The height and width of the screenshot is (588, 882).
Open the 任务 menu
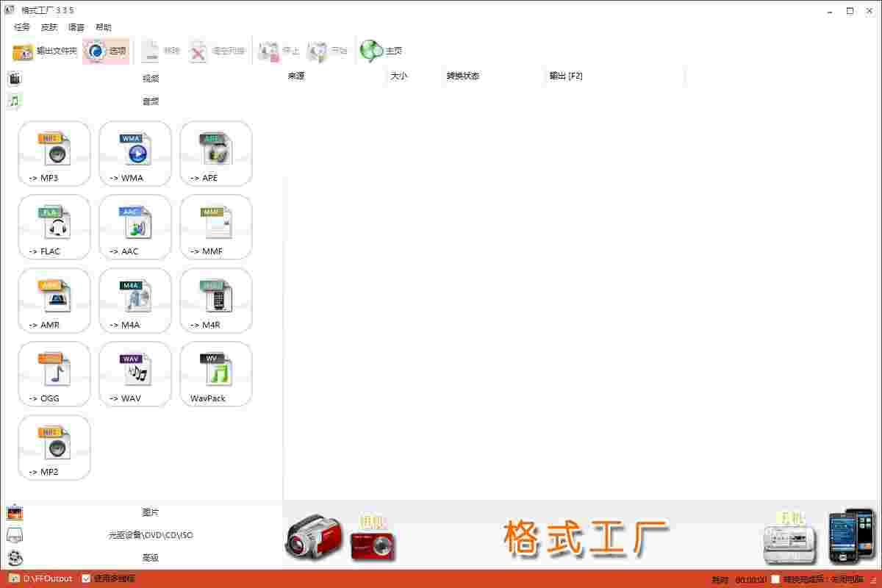(x=21, y=26)
